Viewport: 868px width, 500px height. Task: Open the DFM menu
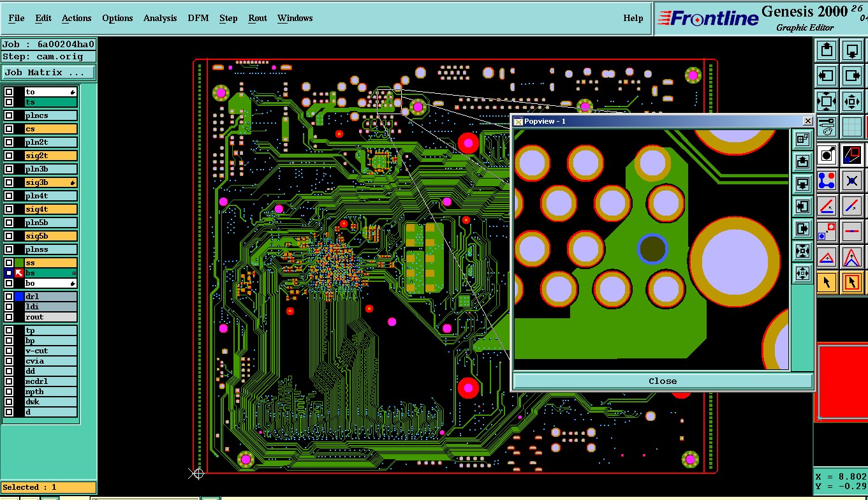pyautogui.click(x=198, y=18)
